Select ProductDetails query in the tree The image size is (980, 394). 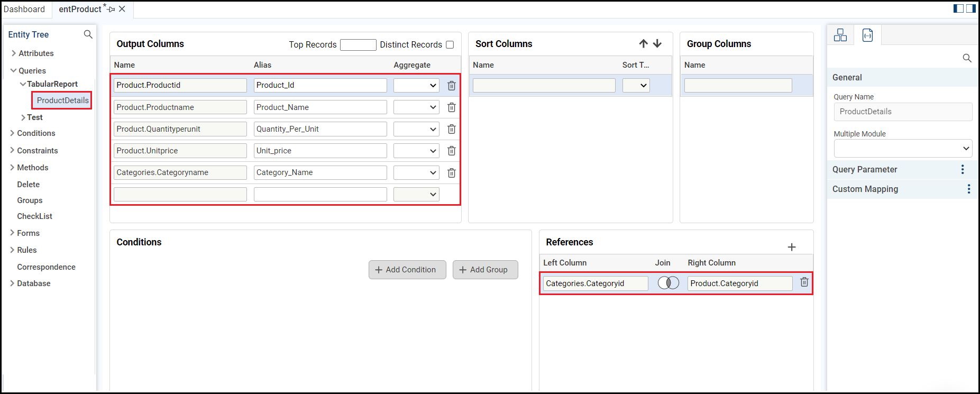[x=62, y=100]
